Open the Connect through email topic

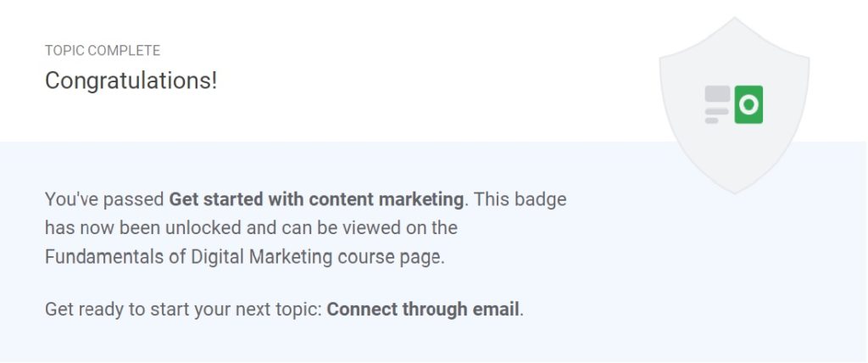(423, 310)
